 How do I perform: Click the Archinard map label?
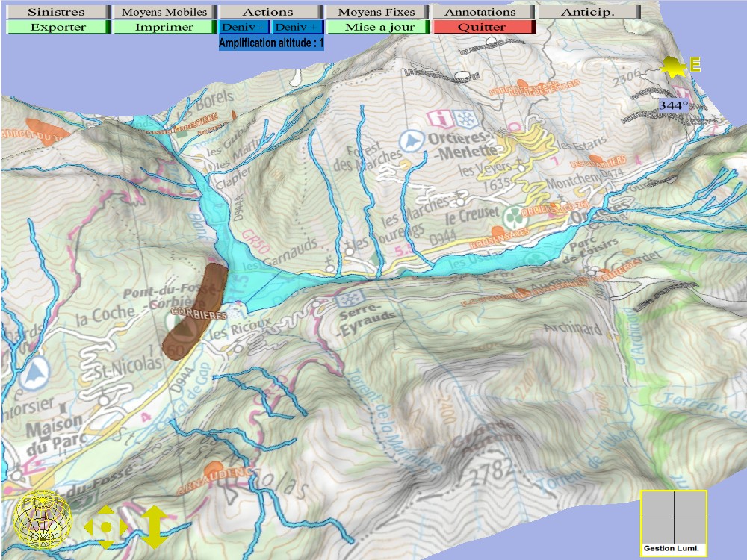pyautogui.click(x=573, y=328)
